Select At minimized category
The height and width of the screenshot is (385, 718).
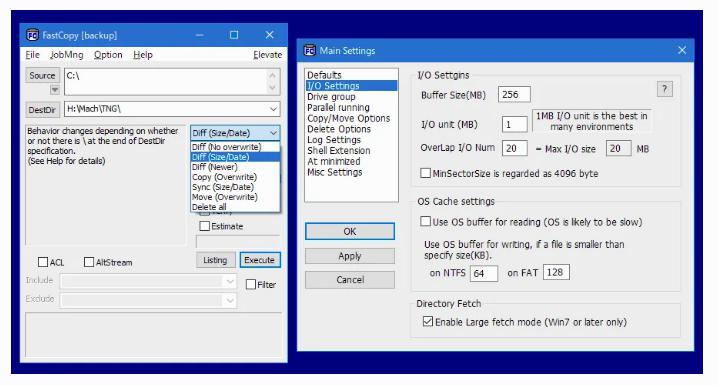point(351,161)
